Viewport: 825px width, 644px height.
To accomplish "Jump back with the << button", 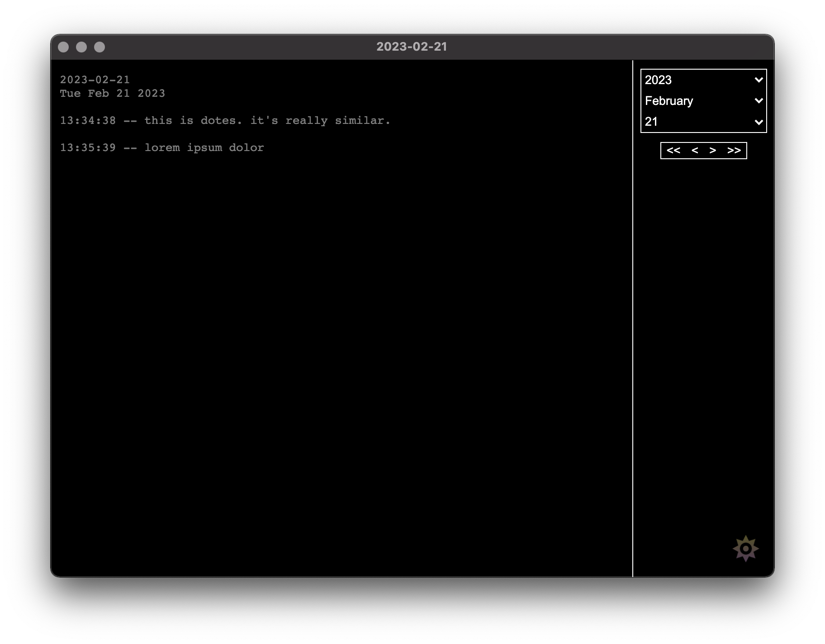I will click(673, 151).
